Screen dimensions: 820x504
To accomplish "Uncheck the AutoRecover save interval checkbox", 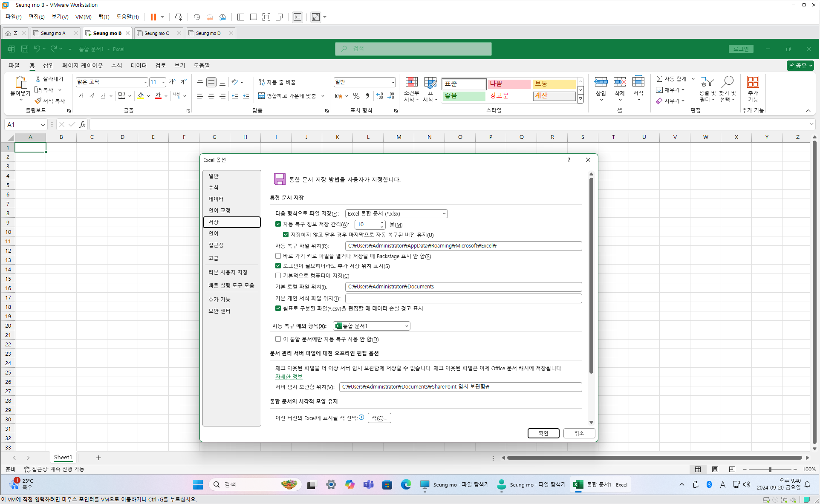I will tap(278, 224).
